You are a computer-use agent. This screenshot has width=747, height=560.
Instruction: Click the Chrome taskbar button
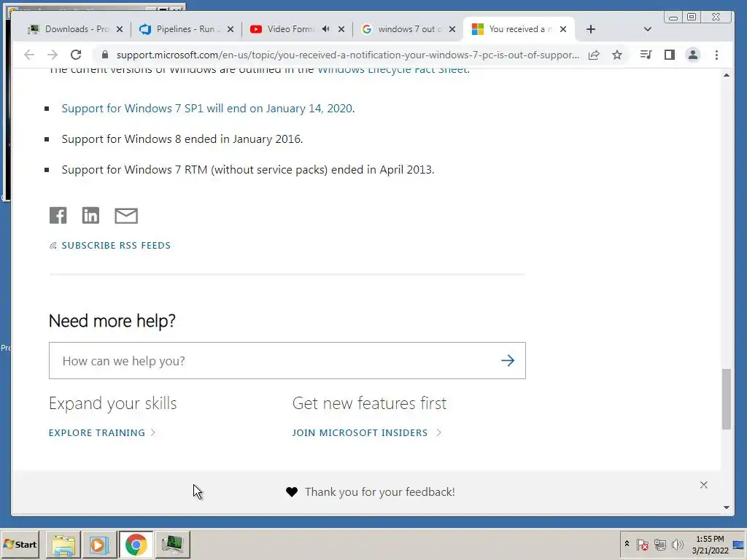(x=136, y=544)
